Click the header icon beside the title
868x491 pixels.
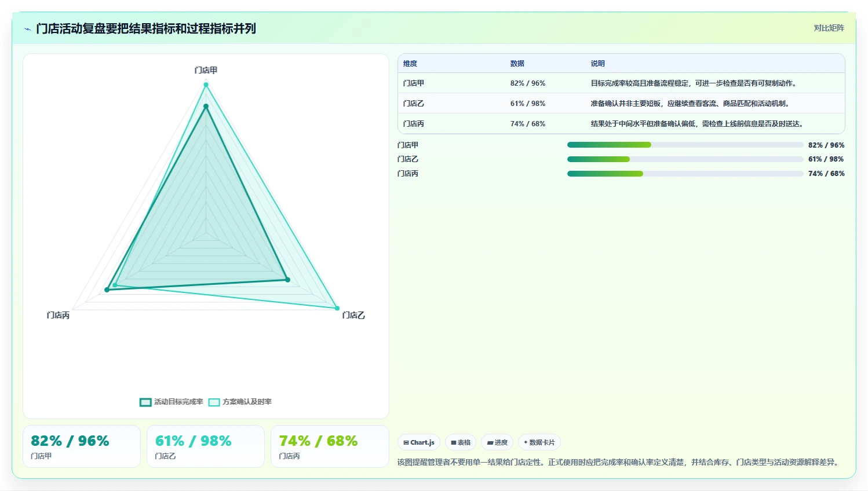[27, 29]
